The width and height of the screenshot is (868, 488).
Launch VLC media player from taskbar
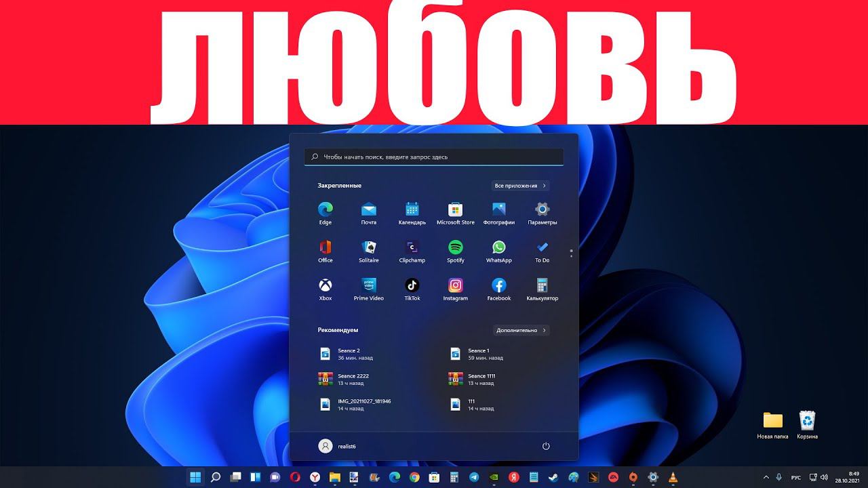(x=673, y=477)
